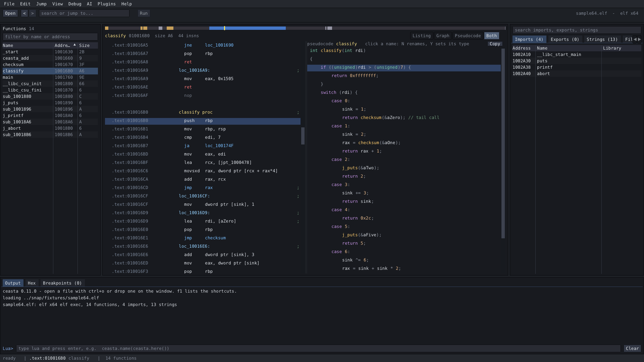Screen dimensions: 644x362
Task: Focus the function filter field
Action: click(x=50, y=37)
